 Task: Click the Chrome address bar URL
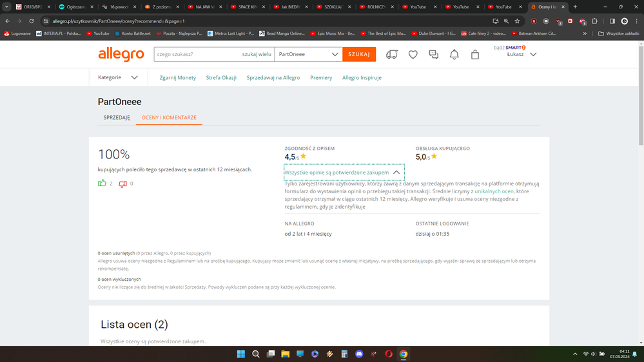tap(119, 21)
